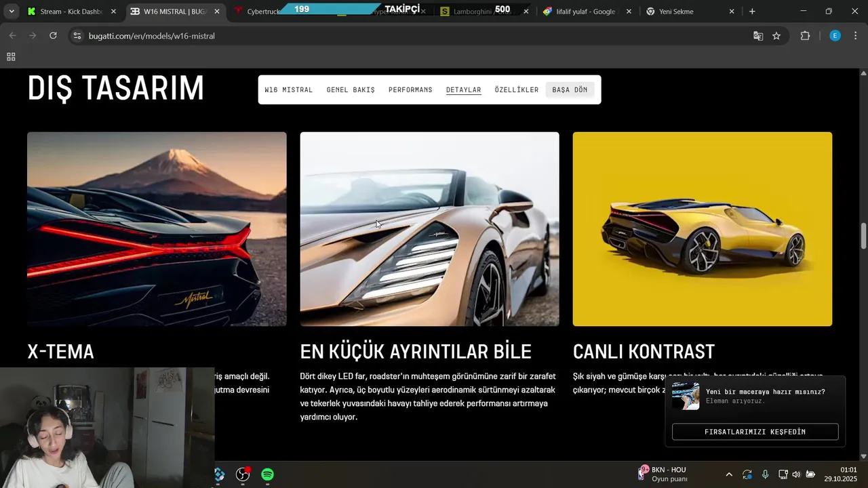
Task: Open the Chrome profile avatar E
Action: [x=835, y=36]
